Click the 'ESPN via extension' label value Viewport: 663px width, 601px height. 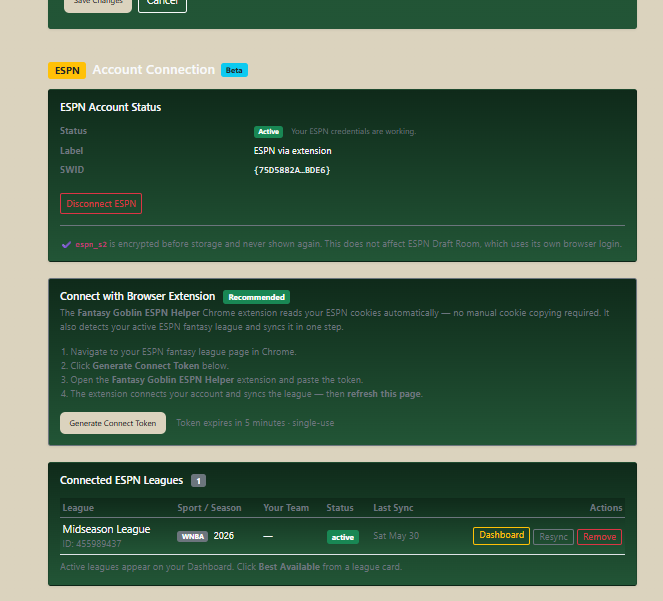coord(293,151)
